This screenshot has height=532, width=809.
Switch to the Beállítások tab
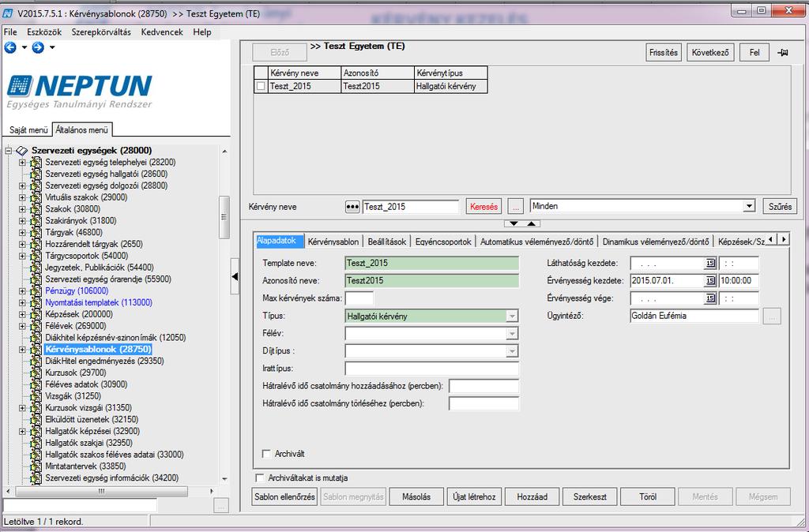point(387,242)
